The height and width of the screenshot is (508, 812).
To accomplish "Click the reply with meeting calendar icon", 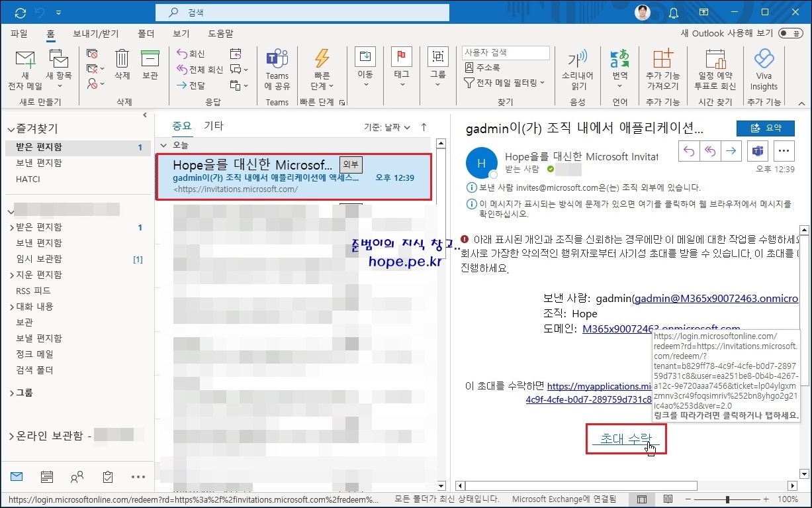I will (235, 54).
